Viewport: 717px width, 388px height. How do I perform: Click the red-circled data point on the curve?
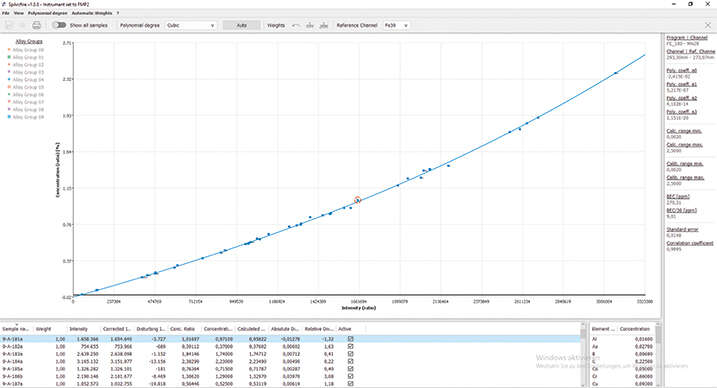358,200
